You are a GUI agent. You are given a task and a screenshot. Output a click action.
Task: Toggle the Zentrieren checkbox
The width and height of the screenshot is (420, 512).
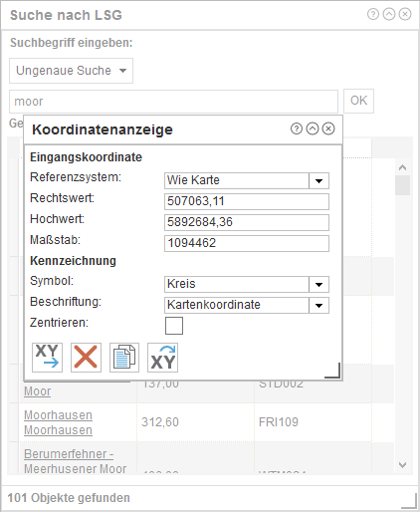tap(174, 326)
